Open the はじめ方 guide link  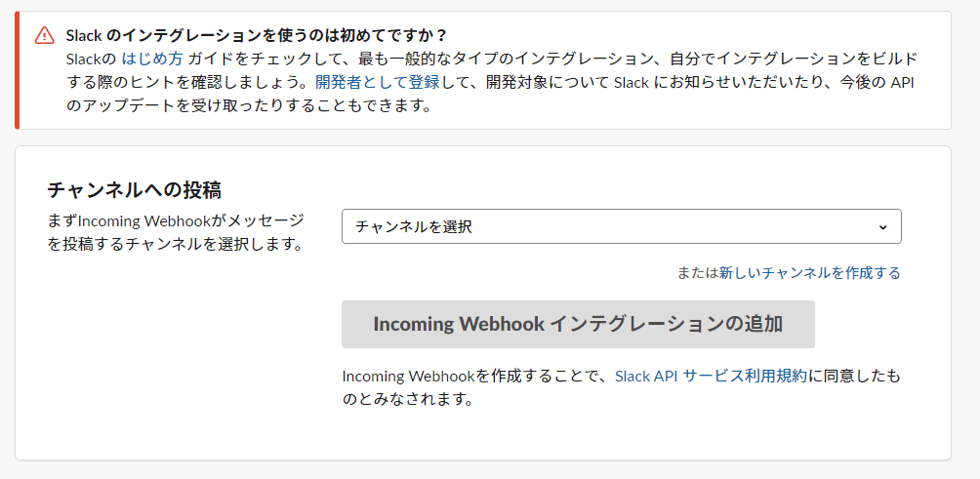[x=151, y=59]
